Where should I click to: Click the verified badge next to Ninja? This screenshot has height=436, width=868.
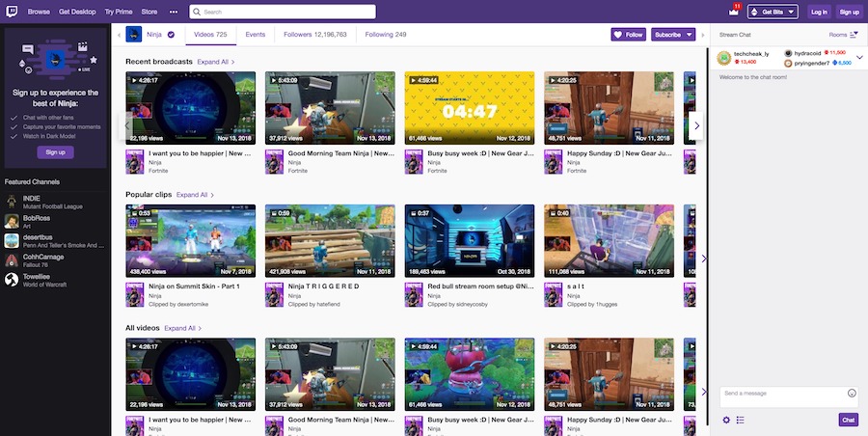tap(171, 35)
